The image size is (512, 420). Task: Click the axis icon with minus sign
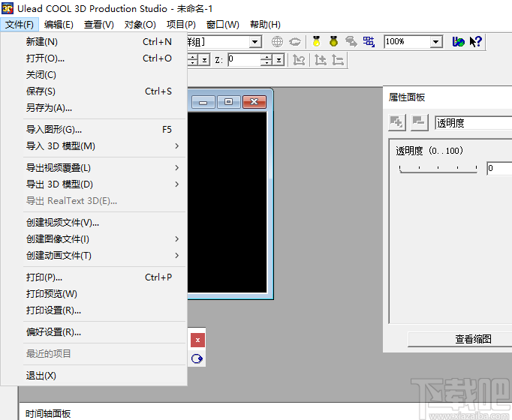338,60
